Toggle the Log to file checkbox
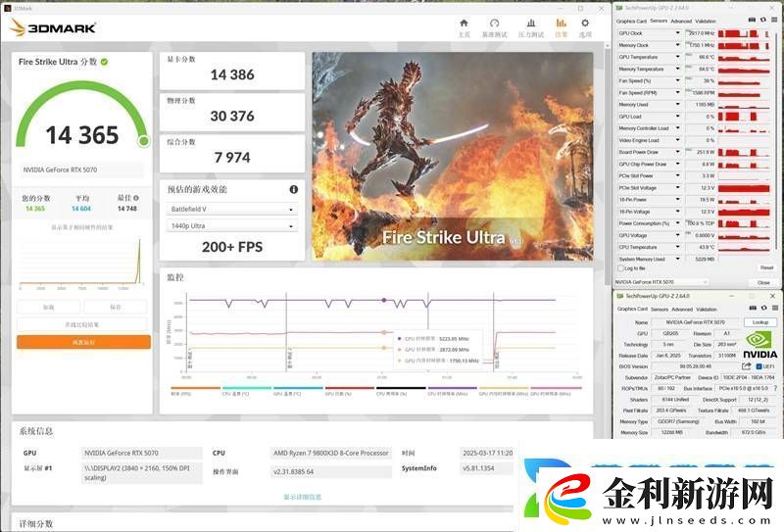Screen dimensions: 784x532 tap(621, 268)
